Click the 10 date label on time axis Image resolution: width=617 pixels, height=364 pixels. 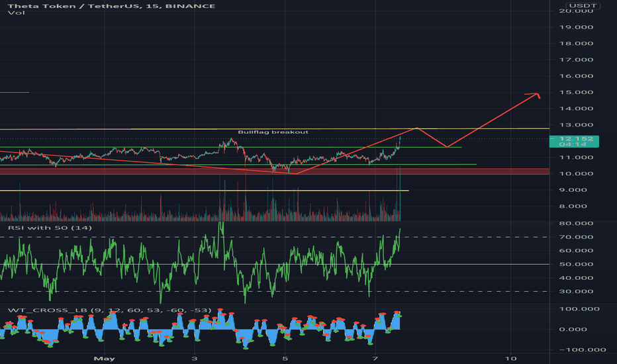(x=510, y=359)
